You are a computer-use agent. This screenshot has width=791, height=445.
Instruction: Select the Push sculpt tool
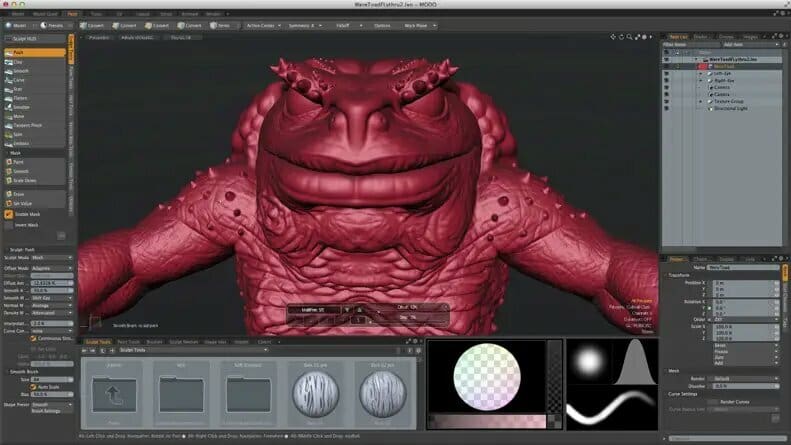tap(34, 52)
